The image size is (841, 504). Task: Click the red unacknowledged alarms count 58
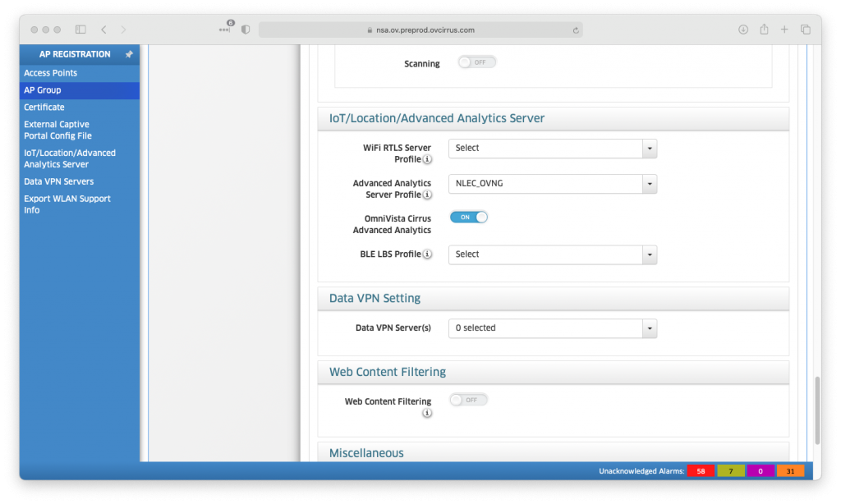click(701, 471)
